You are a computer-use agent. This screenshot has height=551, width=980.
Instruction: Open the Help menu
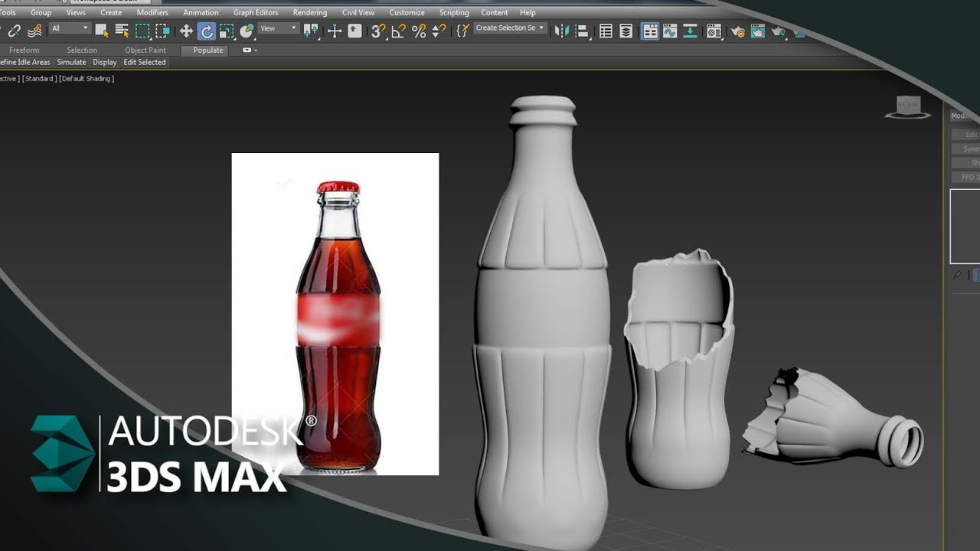point(528,12)
